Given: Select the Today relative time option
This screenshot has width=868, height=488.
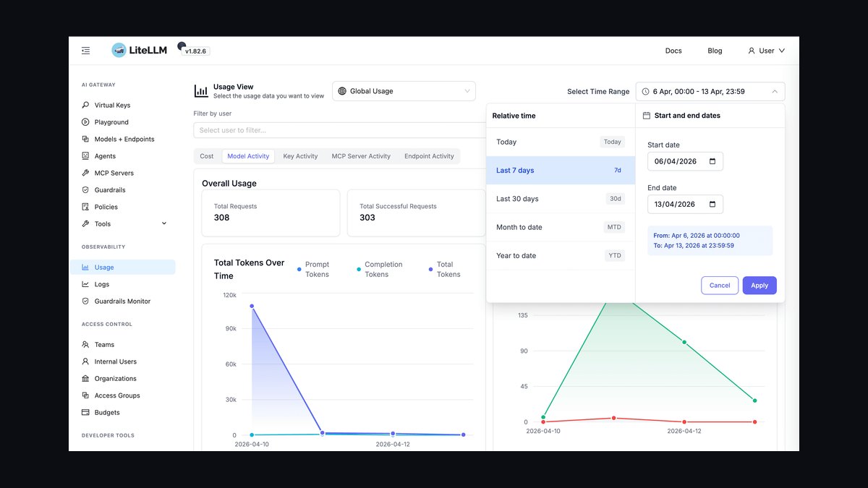Looking at the screenshot, I should (561, 142).
